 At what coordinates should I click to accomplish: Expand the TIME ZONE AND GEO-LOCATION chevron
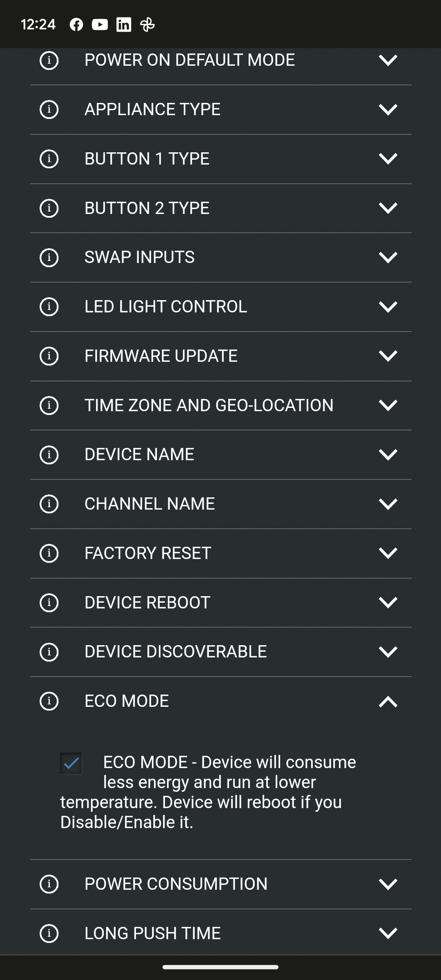pyautogui.click(x=388, y=405)
